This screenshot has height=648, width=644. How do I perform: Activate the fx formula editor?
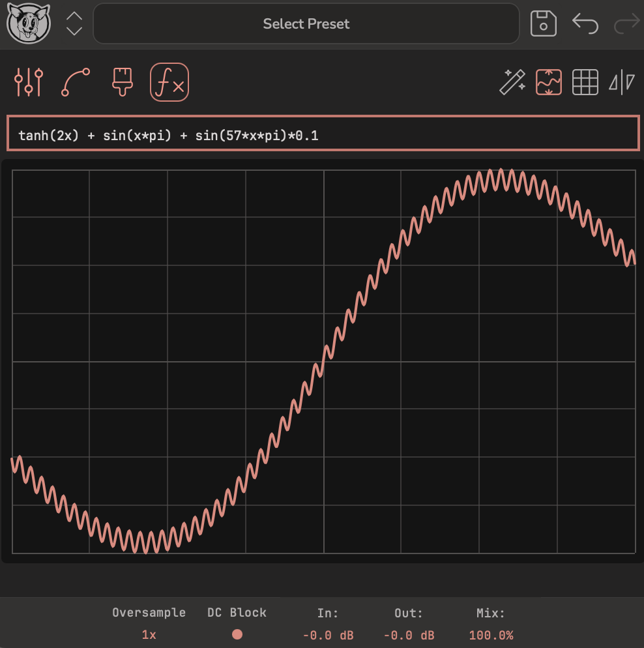point(169,81)
